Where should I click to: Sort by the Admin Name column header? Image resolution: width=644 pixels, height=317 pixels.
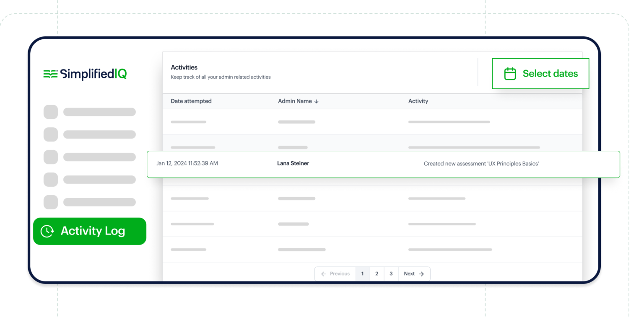295,101
